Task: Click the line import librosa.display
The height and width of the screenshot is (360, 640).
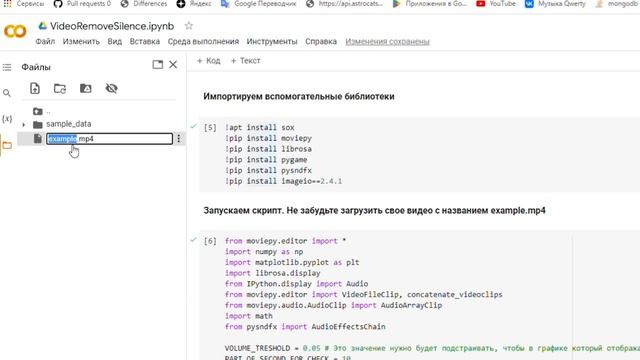Action: click(x=273, y=273)
